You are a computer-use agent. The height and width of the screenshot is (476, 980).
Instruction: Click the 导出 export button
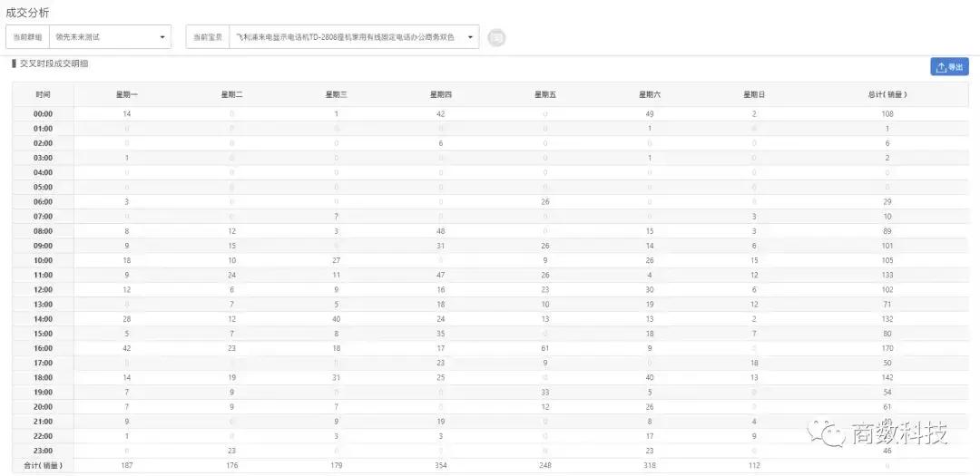[949, 67]
